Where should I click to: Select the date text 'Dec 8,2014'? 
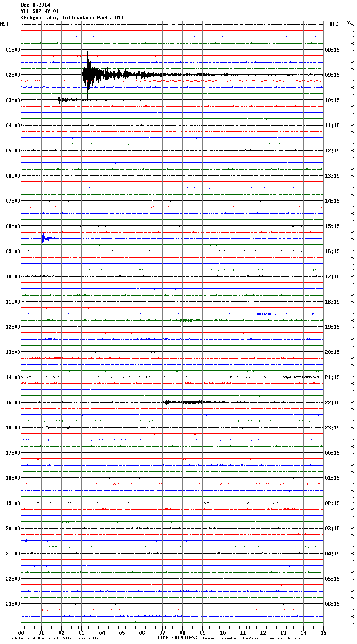(35, 5)
